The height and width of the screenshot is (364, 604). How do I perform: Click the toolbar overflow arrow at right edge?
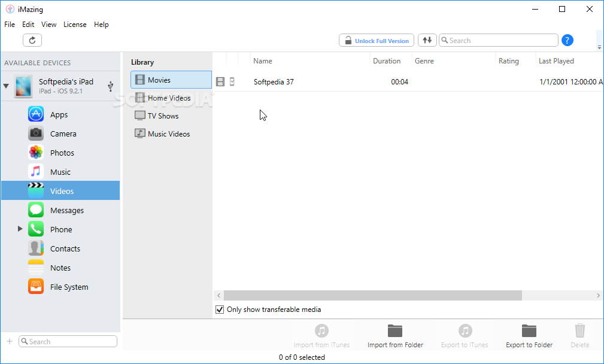[599, 47]
